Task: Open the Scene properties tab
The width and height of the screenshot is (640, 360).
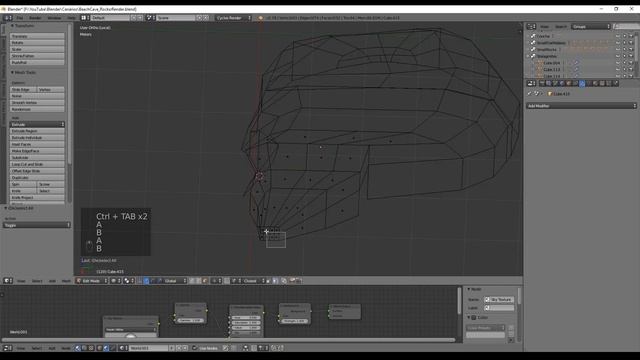Action: coord(555,83)
